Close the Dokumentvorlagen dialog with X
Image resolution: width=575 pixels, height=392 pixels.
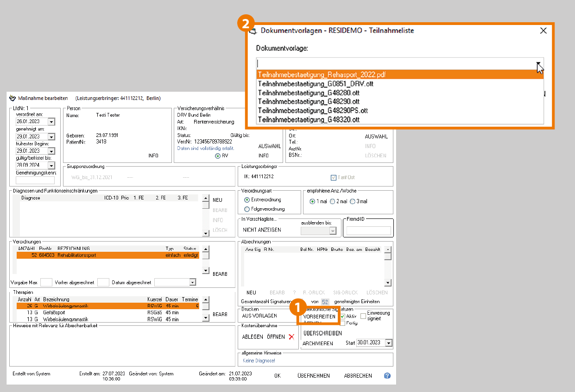click(x=543, y=31)
